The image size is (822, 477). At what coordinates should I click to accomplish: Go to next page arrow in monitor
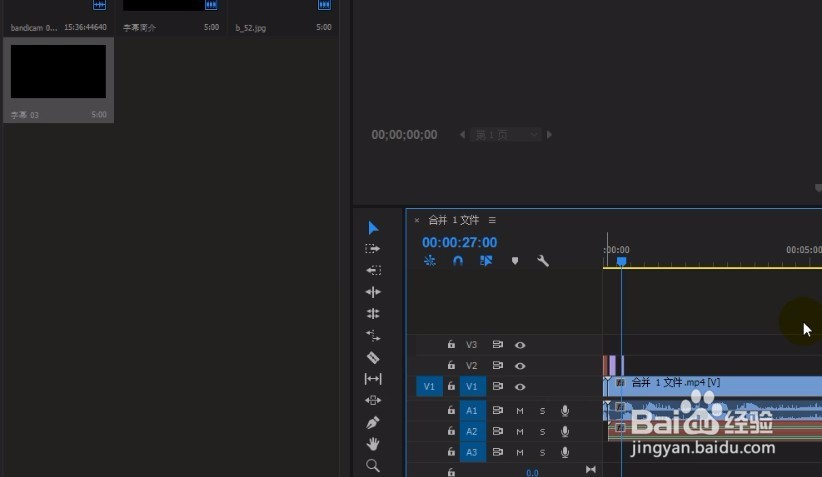pyautogui.click(x=549, y=135)
